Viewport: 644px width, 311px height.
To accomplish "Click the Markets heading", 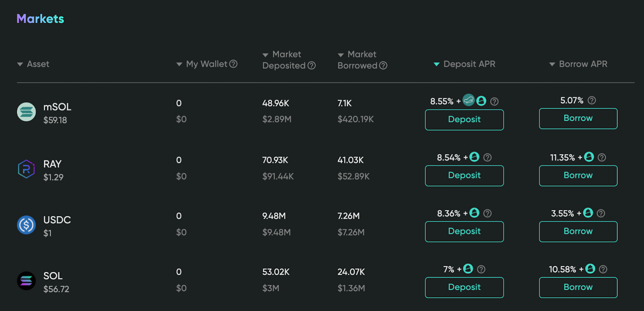I will pyautogui.click(x=40, y=19).
